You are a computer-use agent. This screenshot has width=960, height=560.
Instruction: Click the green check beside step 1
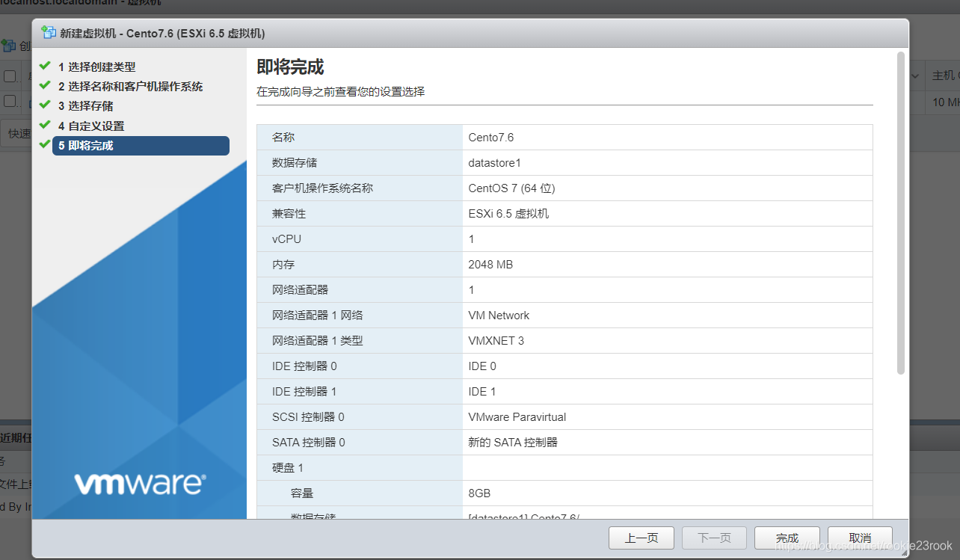tap(45, 66)
